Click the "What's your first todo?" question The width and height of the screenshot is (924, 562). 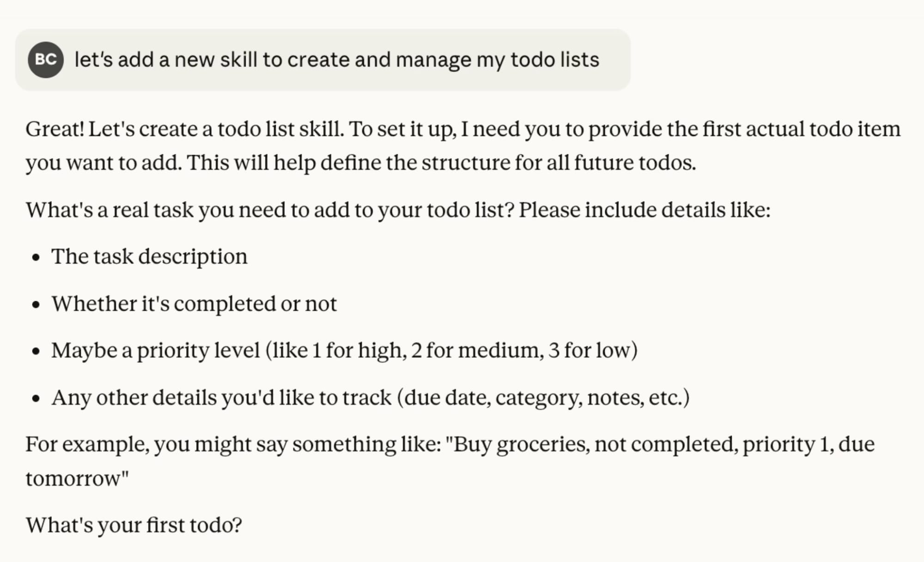click(134, 526)
